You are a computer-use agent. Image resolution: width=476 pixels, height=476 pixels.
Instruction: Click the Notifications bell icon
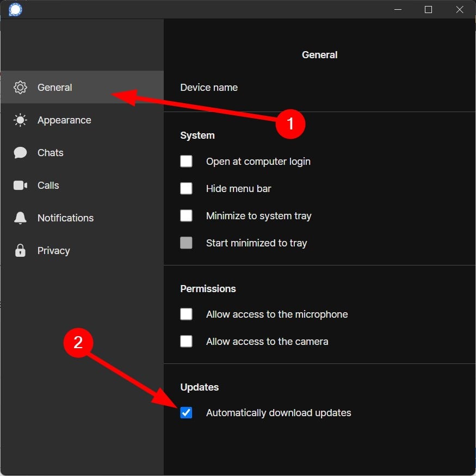coord(20,218)
